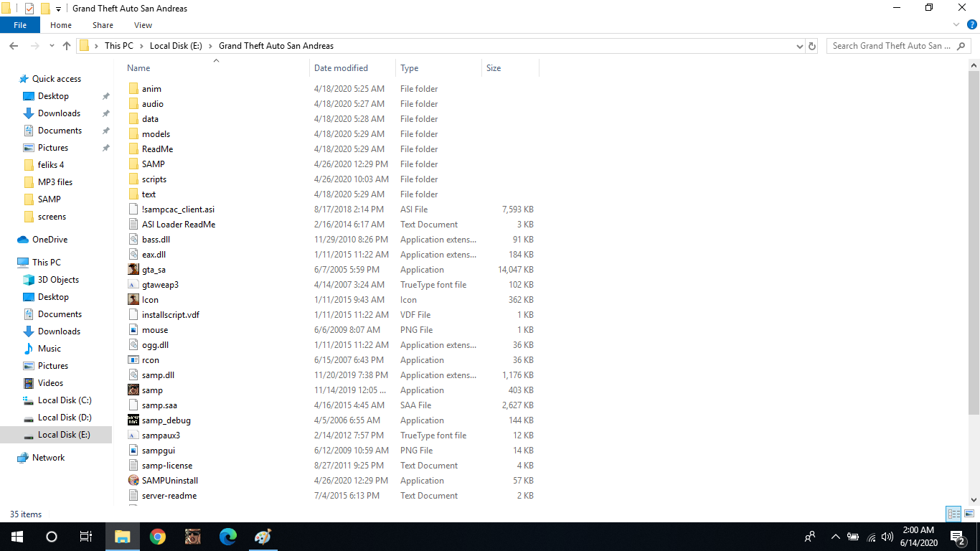Image resolution: width=980 pixels, height=551 pixels.
Task: Open feliks 4 folder in Quick access
Action: (x=51, y=165)
